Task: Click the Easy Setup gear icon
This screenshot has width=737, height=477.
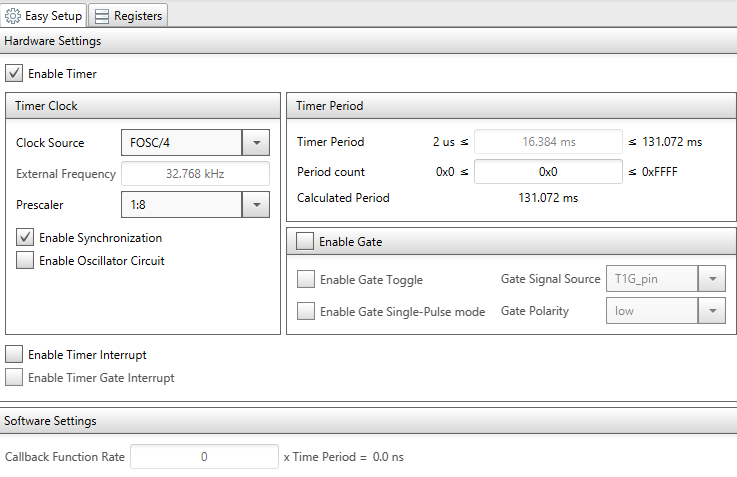Action: pyautogui.click(x=14, y=16)
